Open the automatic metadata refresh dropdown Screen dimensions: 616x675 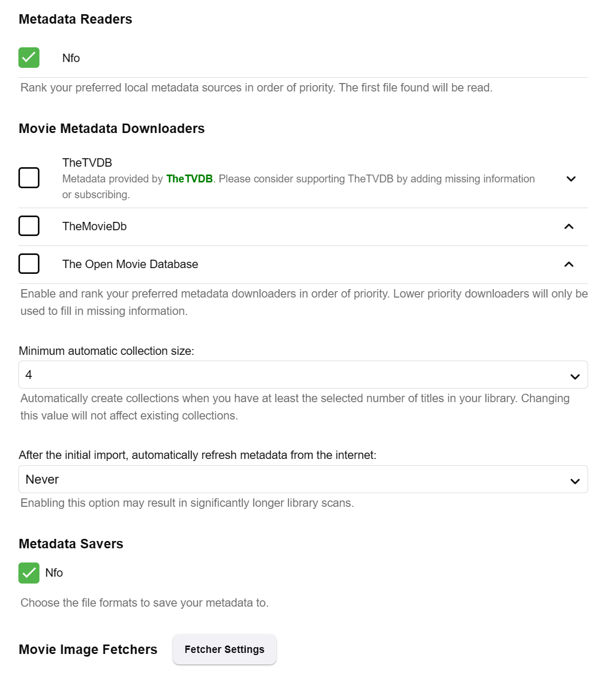click(303, 479)
